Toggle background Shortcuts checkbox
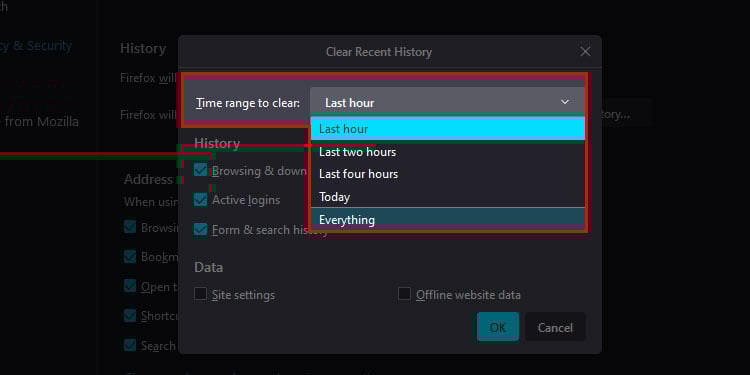This screenshot has width=750, height=375. [x=130, y=316]
